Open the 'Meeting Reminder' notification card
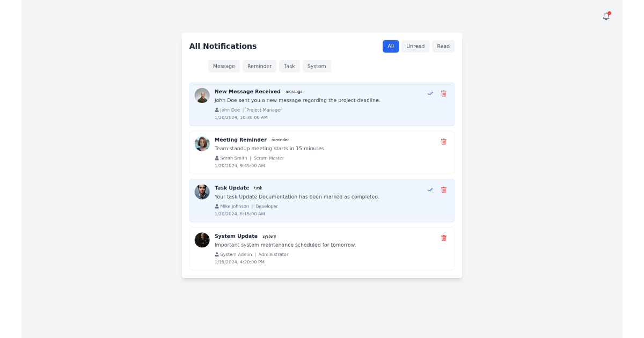Screen dimensions: 644x338 [x=322, y=152]
